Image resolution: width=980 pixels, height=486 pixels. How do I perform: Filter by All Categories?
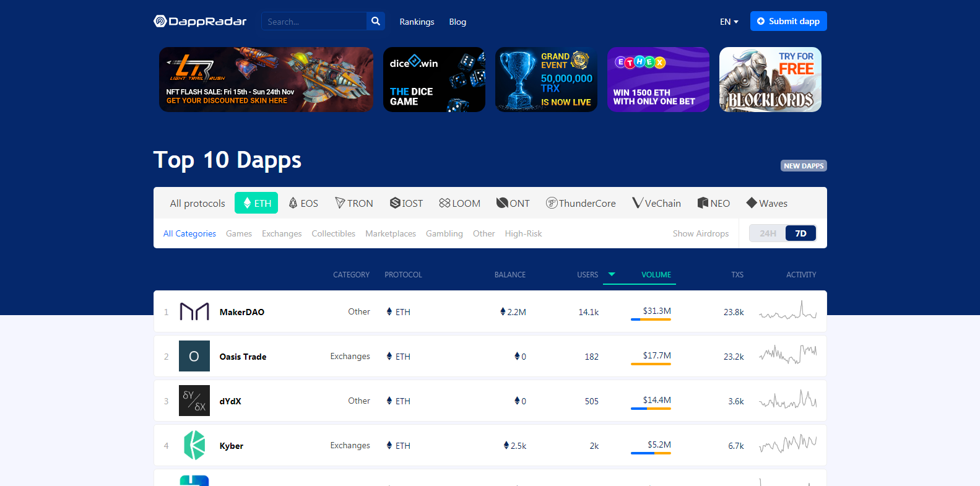pos(189,233)
